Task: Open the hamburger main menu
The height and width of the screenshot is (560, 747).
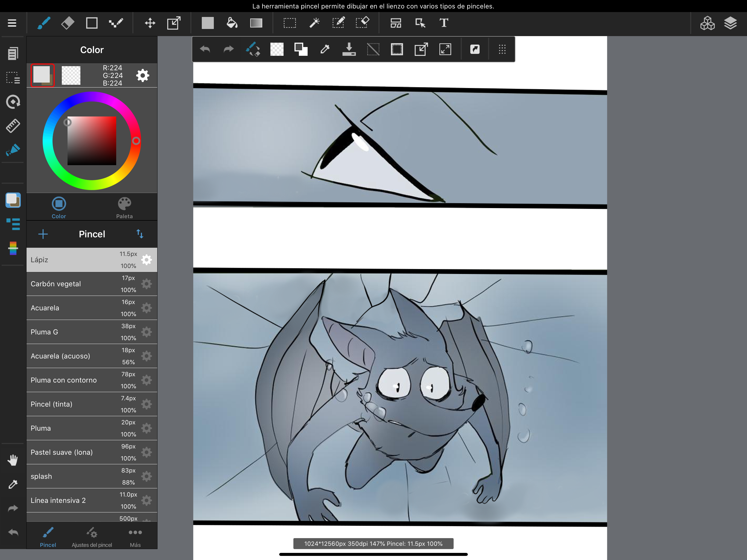Action: tap(12, 23)
